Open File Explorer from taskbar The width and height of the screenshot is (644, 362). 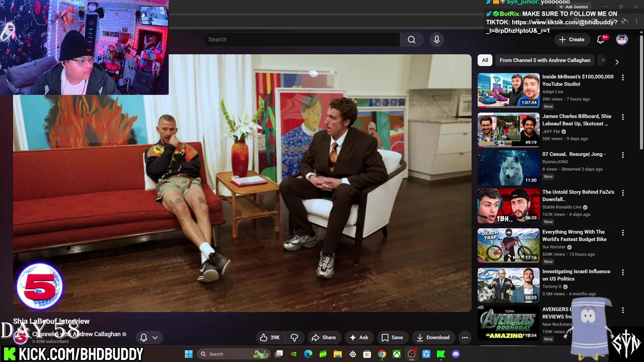click(x=338, y=354)
